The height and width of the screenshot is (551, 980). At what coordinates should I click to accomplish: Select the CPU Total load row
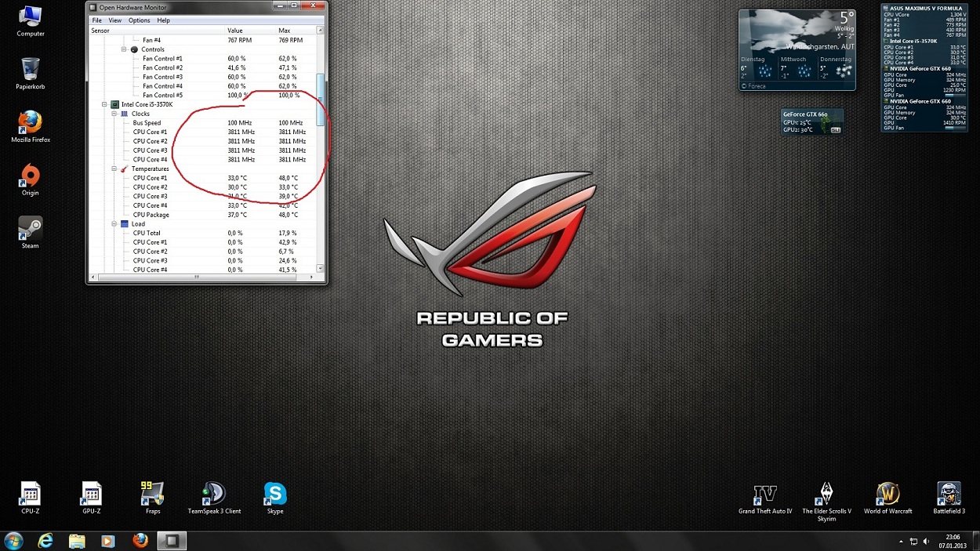[202, 233]
